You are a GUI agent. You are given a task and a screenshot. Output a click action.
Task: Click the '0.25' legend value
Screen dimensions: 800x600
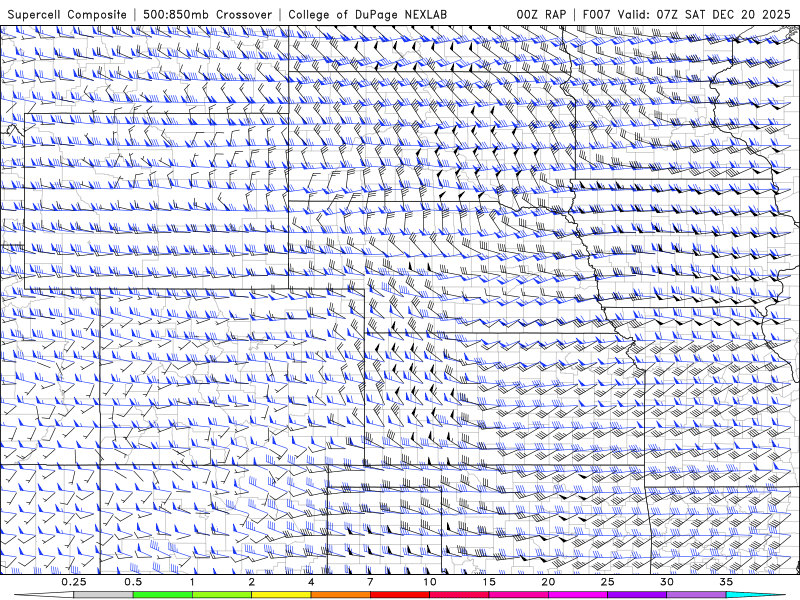pyautogui.click(x=74, y=582)
